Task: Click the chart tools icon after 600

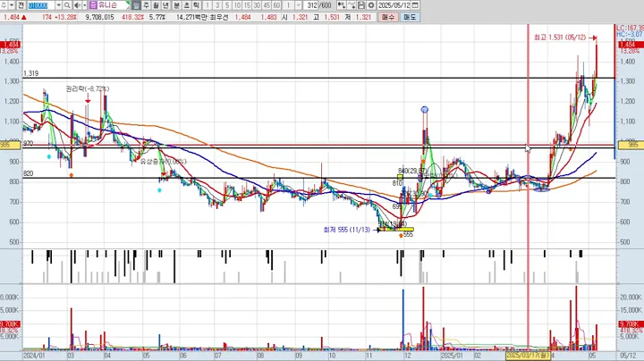Action: (342, 5)
